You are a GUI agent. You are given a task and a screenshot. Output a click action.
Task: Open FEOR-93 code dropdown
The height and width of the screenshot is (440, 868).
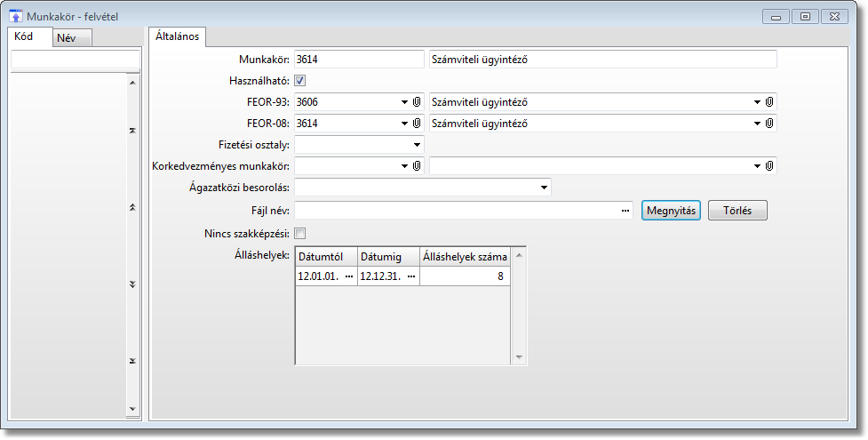[404, 102]
